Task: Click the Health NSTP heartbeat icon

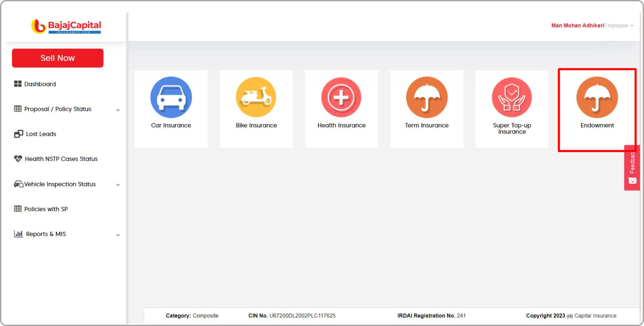Action: click(18, 159)
